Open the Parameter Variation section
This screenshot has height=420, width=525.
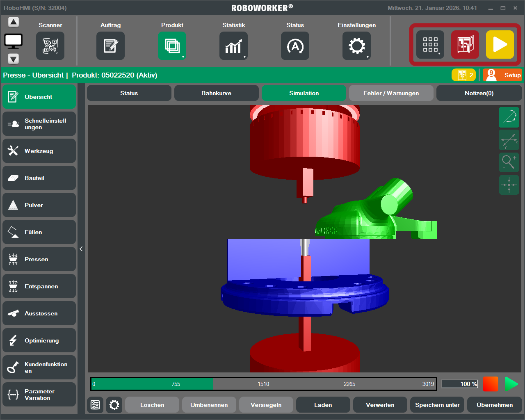(x=39, y=395)
